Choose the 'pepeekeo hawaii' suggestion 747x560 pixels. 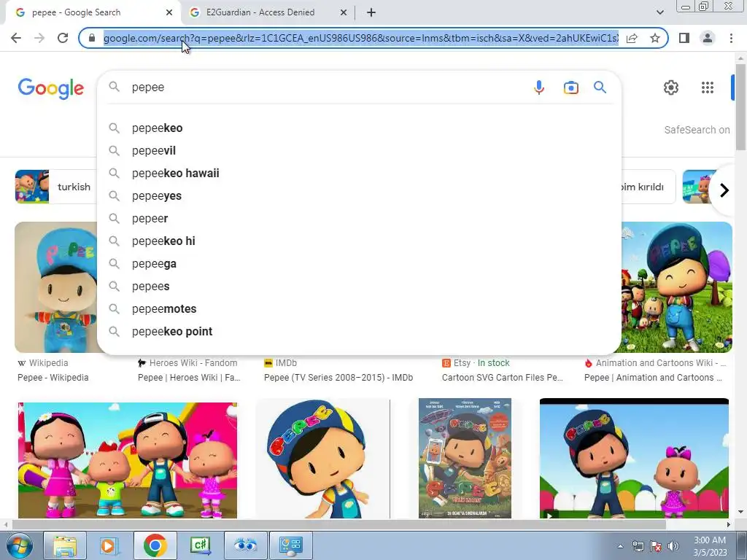pos(359,174)
